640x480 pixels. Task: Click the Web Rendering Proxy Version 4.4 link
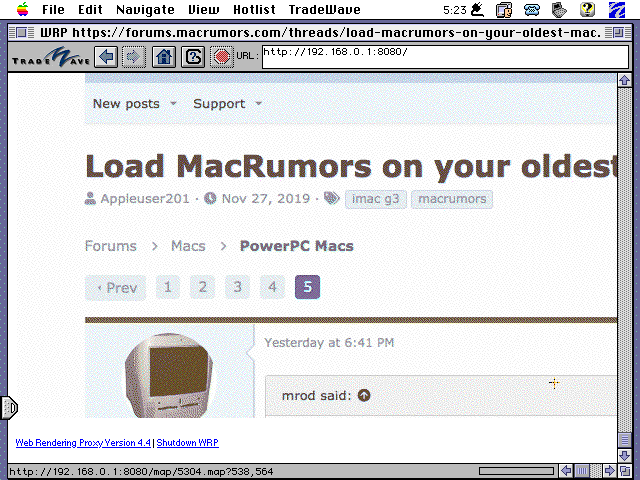(83, 443)
